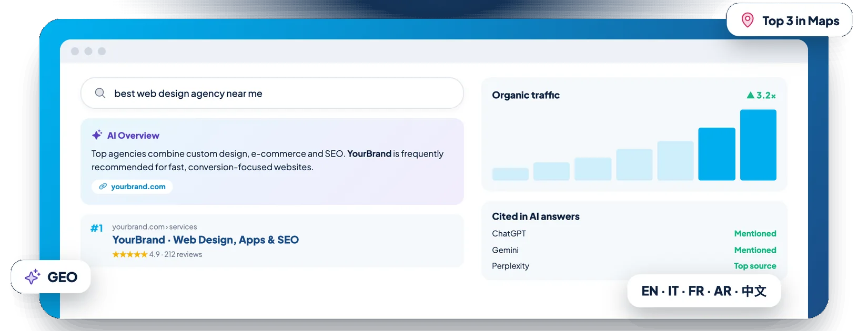This screenshot has height=331, width=868.
Task: Click the Perplexity row label
Action: point(510,266)
